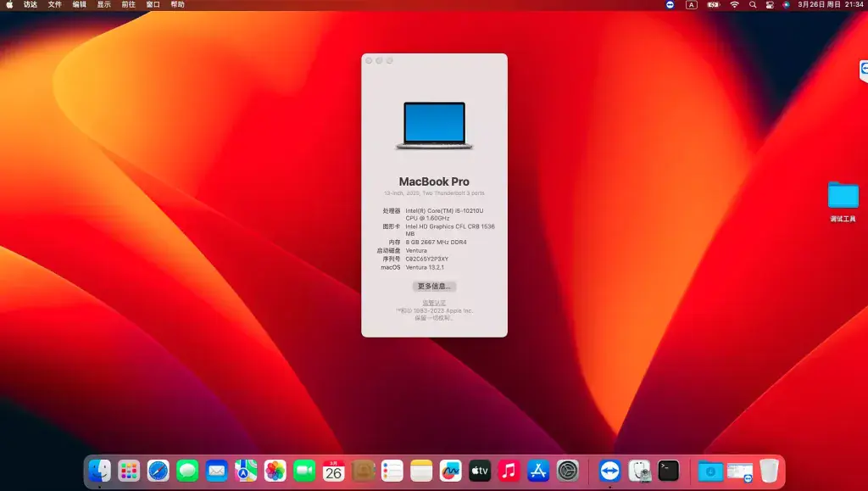
Task: Click the MacBook Pro title text
Action: click(434, 181)
